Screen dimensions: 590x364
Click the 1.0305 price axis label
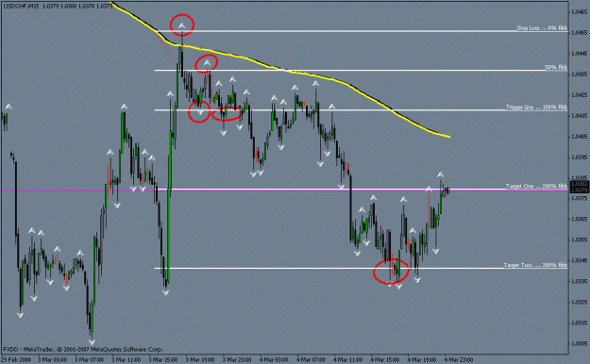(x=579, y=343)
